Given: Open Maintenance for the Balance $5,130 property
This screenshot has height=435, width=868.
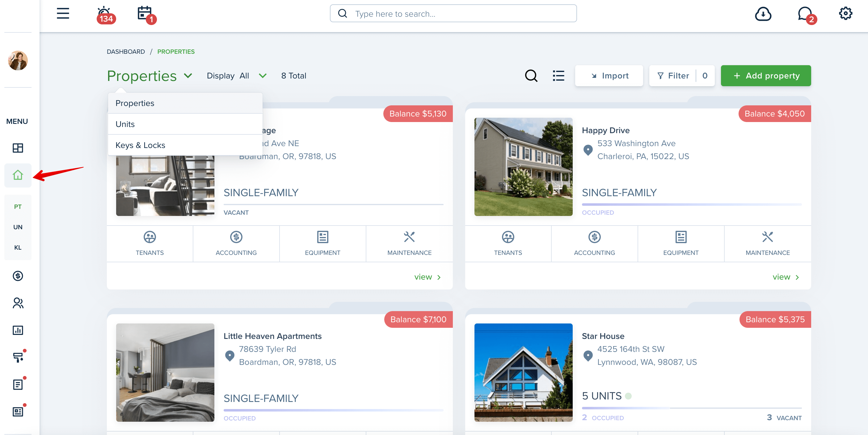Looking at the screenshot, I should click(409, 244).
